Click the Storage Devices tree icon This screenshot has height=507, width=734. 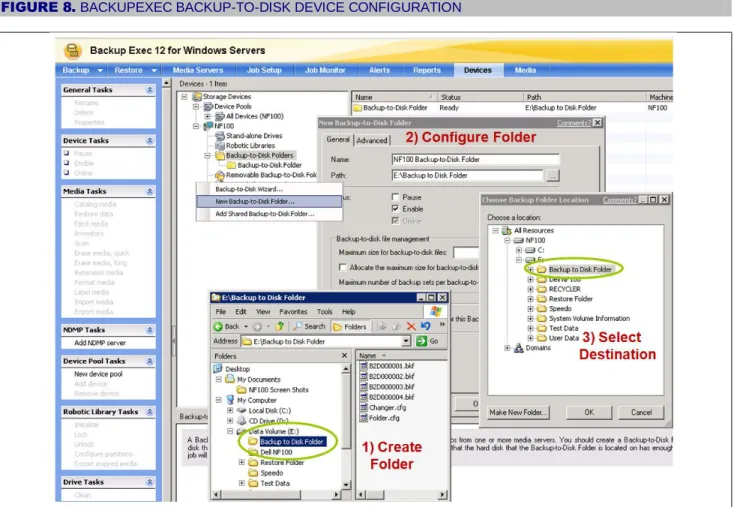coord(197,96)
